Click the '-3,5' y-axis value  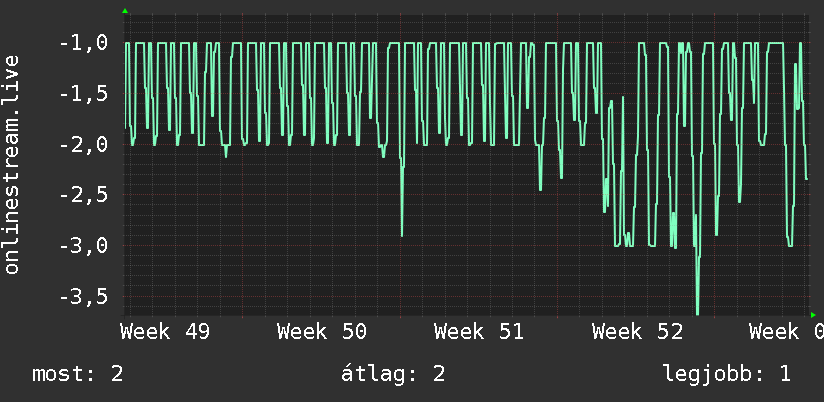click(x=84, y=296)
